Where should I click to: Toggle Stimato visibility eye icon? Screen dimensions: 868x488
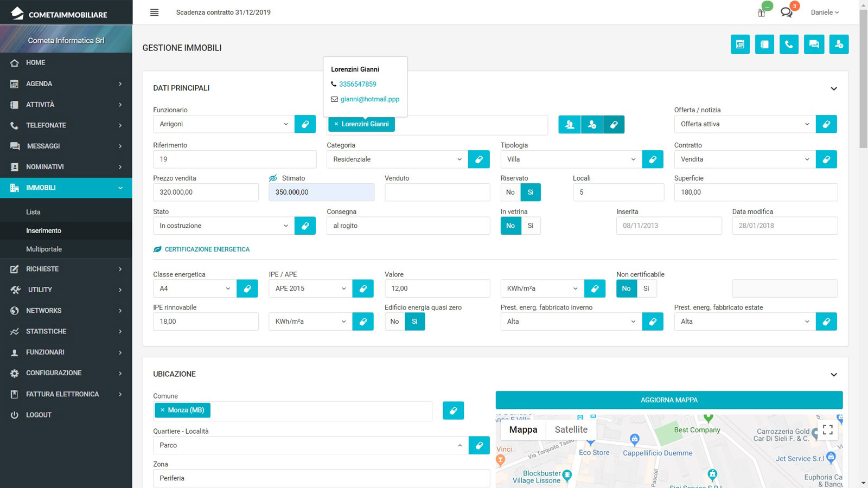click(273, 178)
